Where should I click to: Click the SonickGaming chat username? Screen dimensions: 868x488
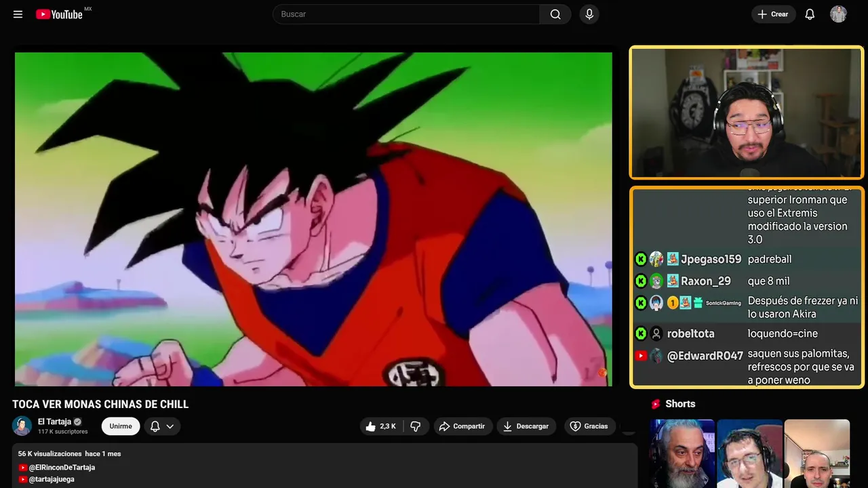point(724,303)
